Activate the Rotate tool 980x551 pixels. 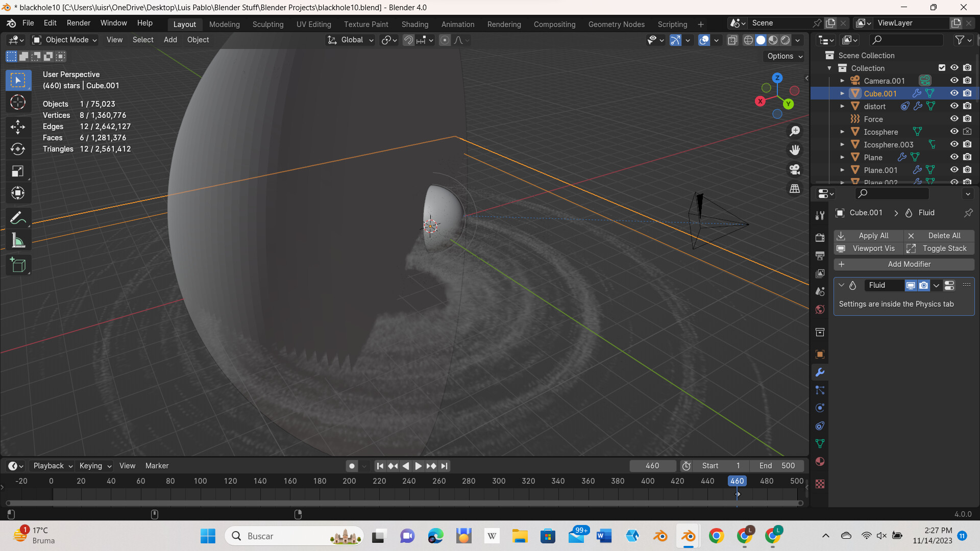pyautogui.click(x=18, y=149)
